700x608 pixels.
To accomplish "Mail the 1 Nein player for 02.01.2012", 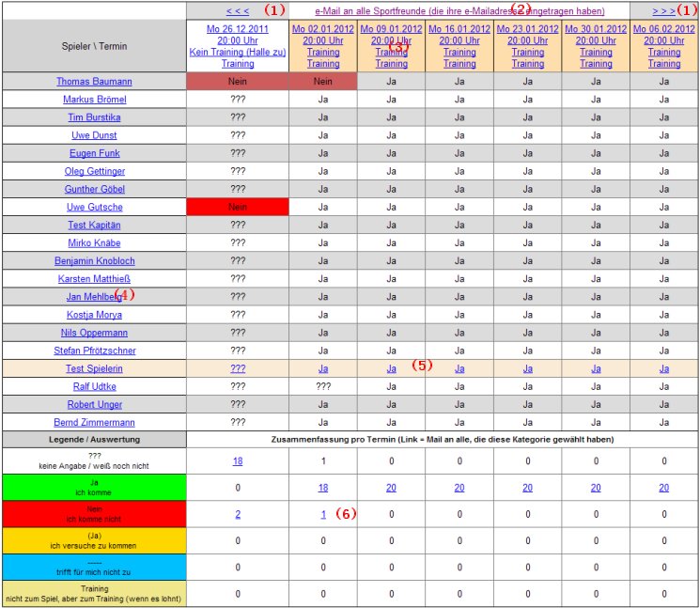I will coord(323,514).
